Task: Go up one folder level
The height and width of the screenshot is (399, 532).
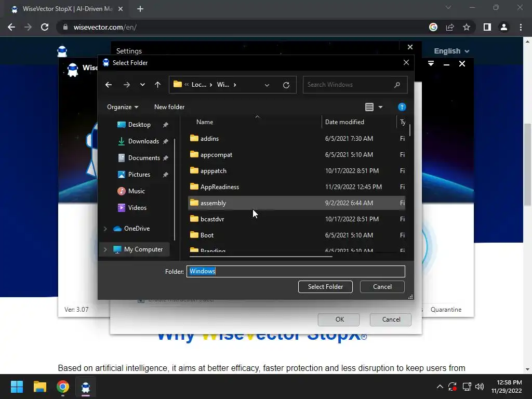Action: tap(157, 85)
